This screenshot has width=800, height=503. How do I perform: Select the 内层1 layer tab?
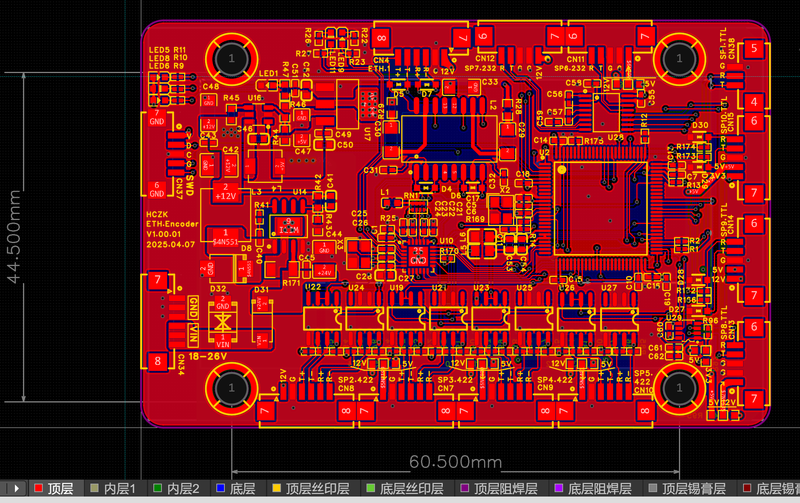[x=113, y=488]
